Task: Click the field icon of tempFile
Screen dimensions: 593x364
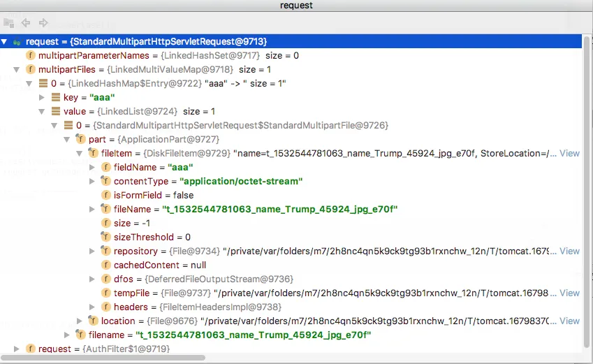Action: (106, 293)
